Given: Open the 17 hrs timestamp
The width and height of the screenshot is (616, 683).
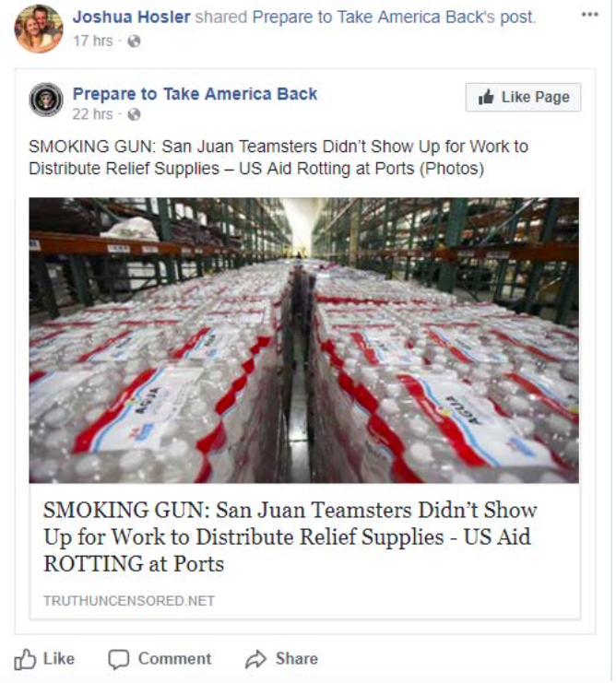Looking at the screenshot, I should pos(93,41).
